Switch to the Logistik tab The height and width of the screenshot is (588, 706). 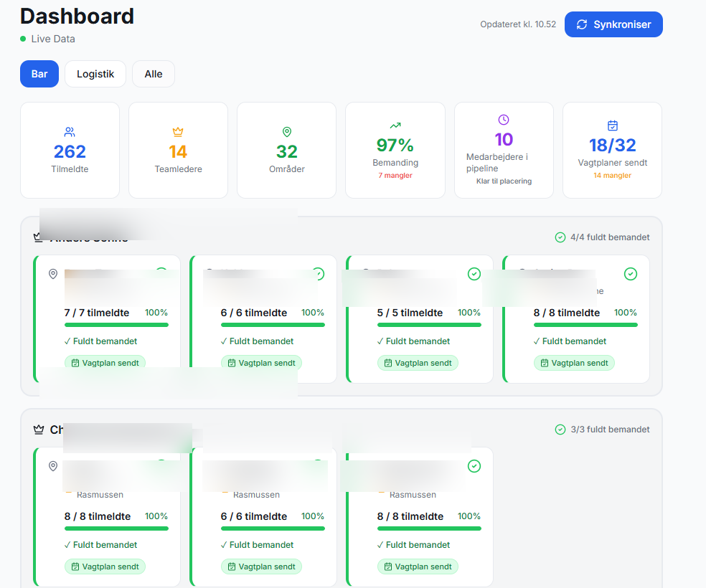pyautogui.click(x=95, y=74)
